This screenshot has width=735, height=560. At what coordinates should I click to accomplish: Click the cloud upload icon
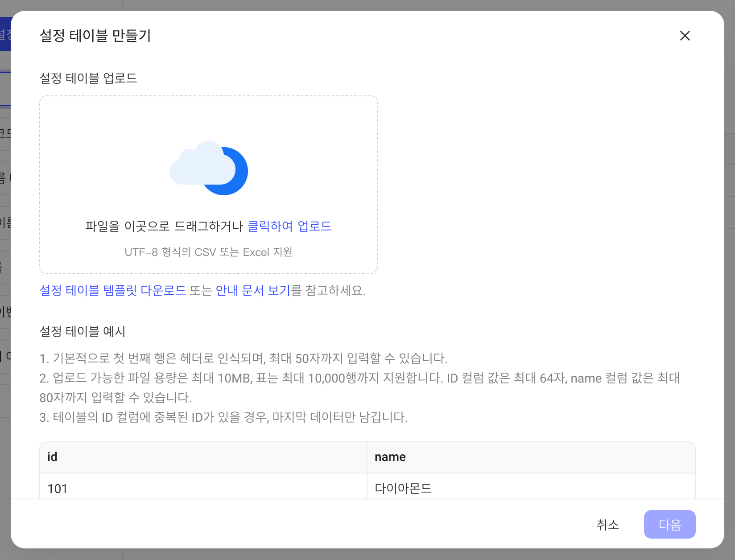pyautogui.click(x=209, y=169)
